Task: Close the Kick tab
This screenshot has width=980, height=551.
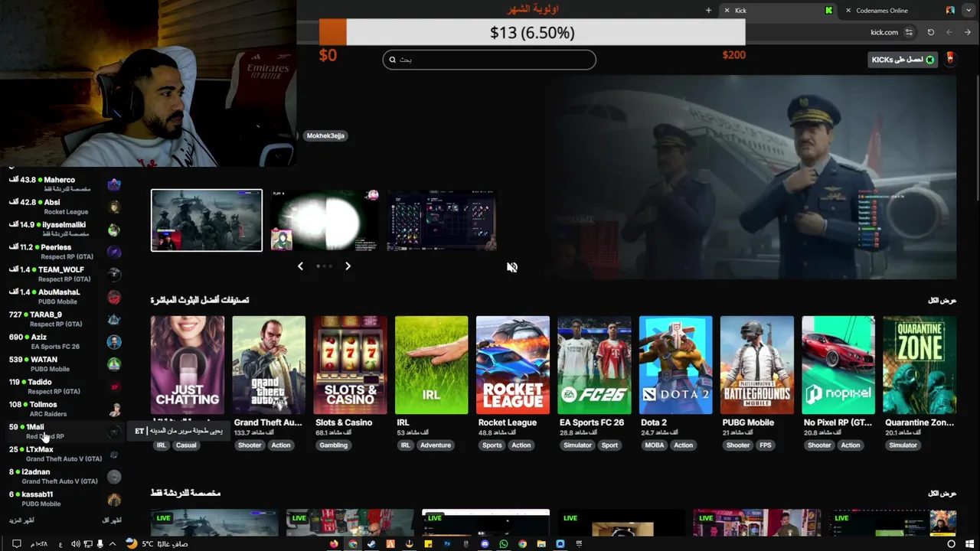Action: pos(727,10)
